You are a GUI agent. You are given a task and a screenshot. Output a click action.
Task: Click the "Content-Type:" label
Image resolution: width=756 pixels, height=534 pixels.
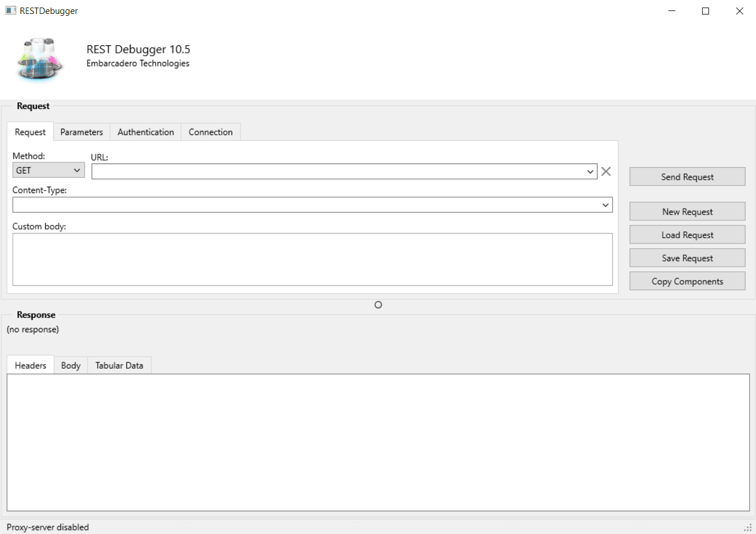point(40,190)
